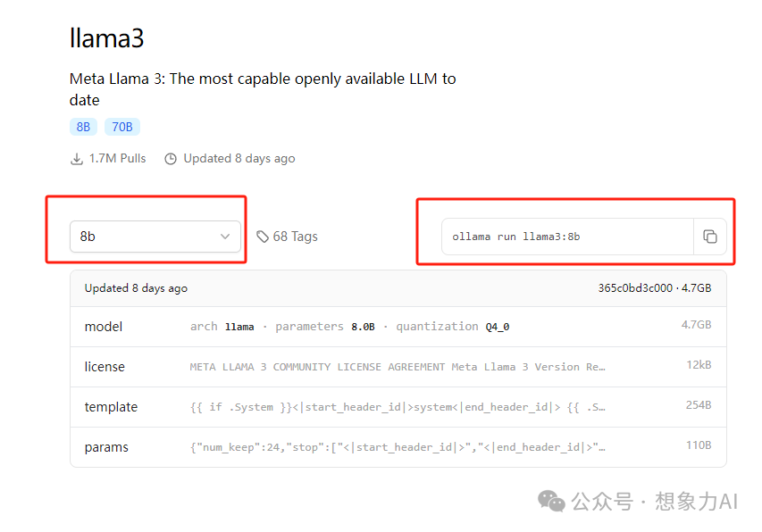Click the quantization Q4_0 label
The width and height of the screenshot is (762, 532).
click(x=452, y=327)
